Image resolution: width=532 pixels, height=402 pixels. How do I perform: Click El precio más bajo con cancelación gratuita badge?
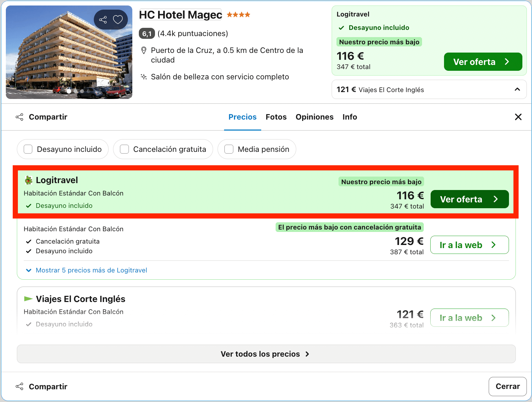point(350,227)
